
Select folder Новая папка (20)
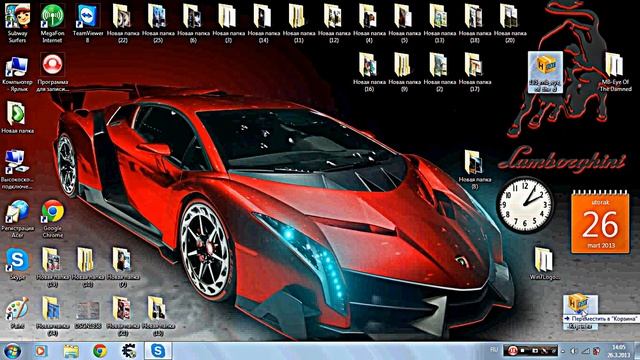pyautogui.click(x=509, y=24)
